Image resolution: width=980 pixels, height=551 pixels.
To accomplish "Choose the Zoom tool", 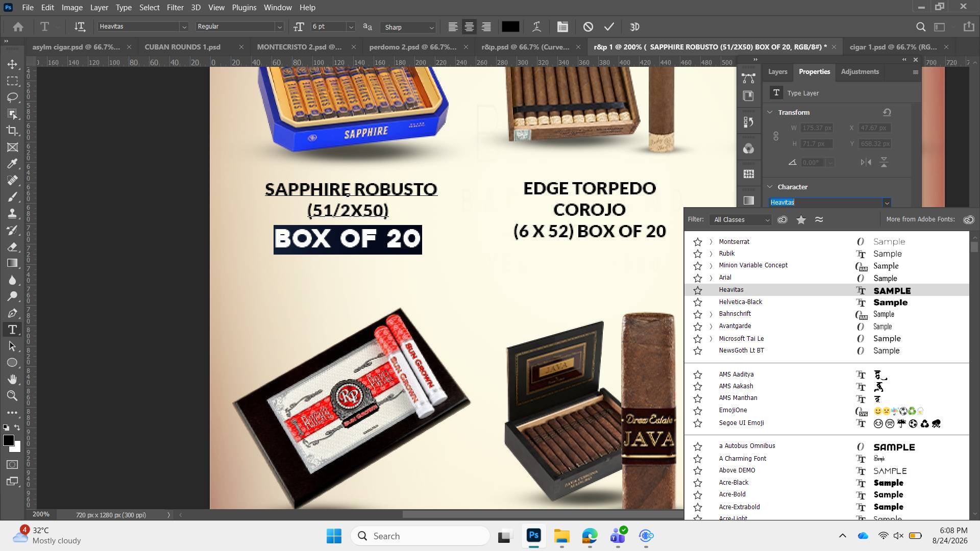I will tap(12, 395).
